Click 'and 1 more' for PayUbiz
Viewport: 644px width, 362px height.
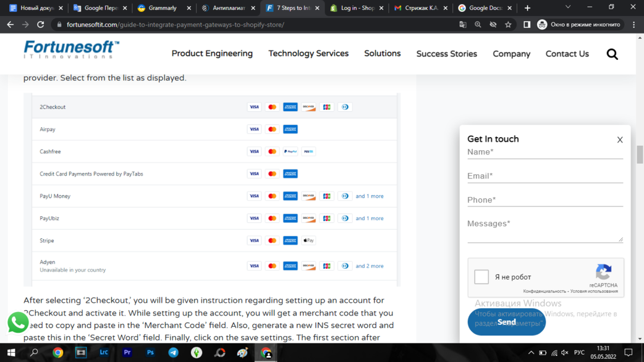tap(369, 218)
